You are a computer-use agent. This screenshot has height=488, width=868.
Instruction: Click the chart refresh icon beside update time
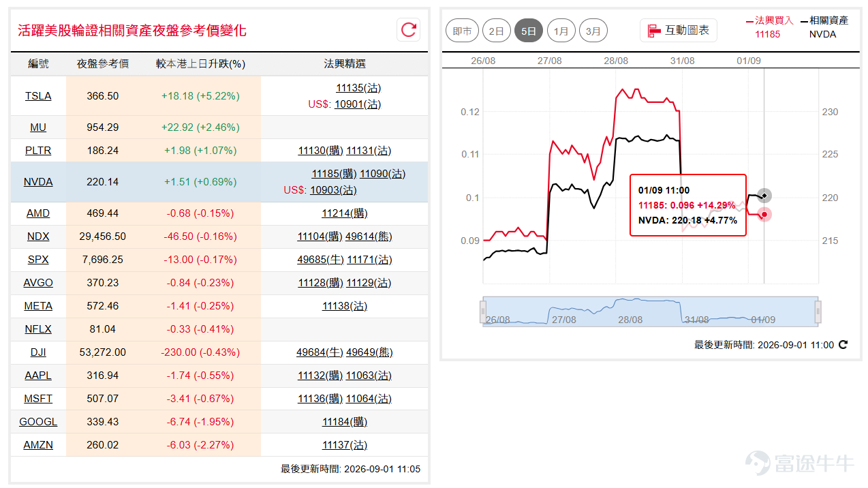click(x=843, y=345)
